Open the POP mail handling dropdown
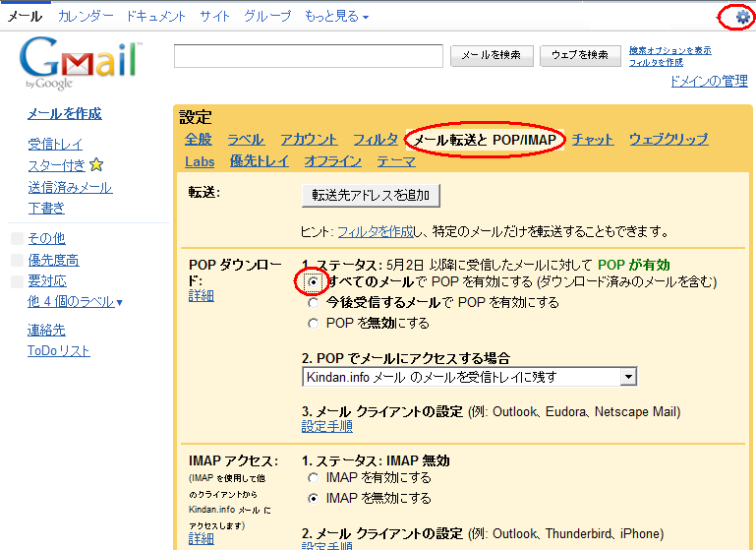 (470, 377)
